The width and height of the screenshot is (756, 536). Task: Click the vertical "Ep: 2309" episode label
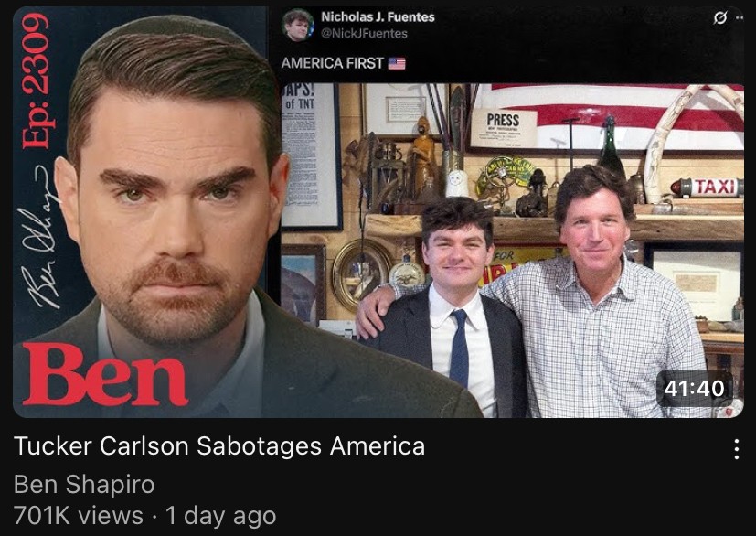pyautogui.click(x=36, y=80)
